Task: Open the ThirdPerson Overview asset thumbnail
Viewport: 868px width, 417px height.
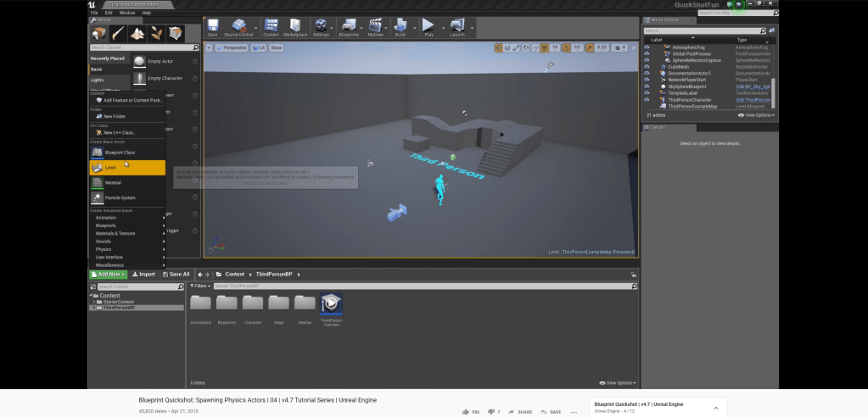Action: click(x=331, y=303)
